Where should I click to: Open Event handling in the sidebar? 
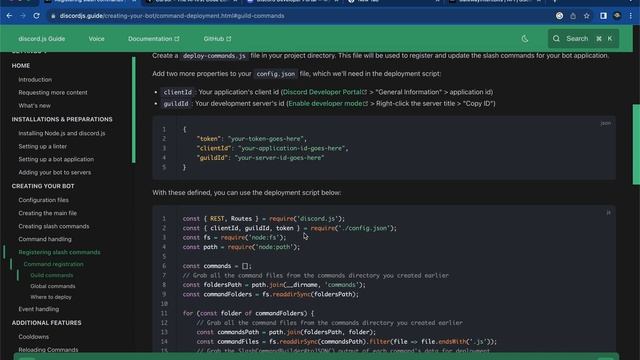pos(38,309)
